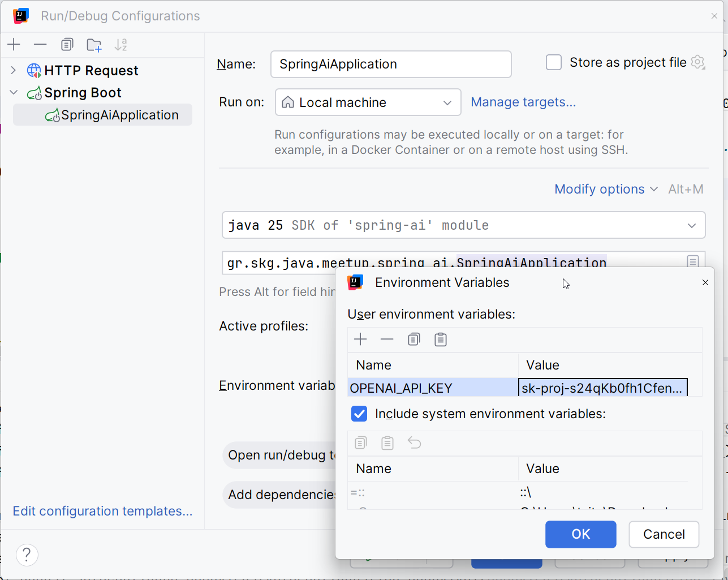The height and width of the screenshot is (580, 728).
Task: Open the Modify options menu
Action: click(606, 189)
